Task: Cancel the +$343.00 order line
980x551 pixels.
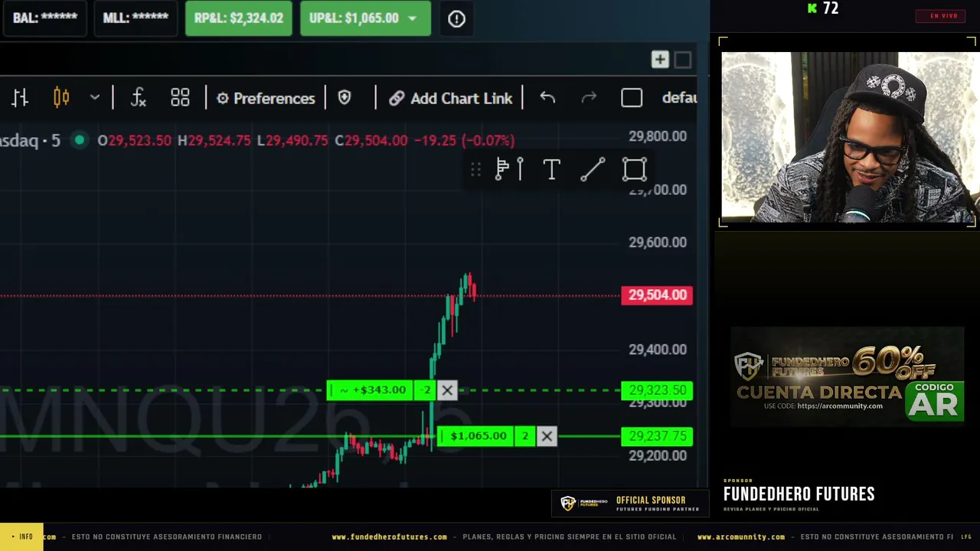Action: (447, 390)
